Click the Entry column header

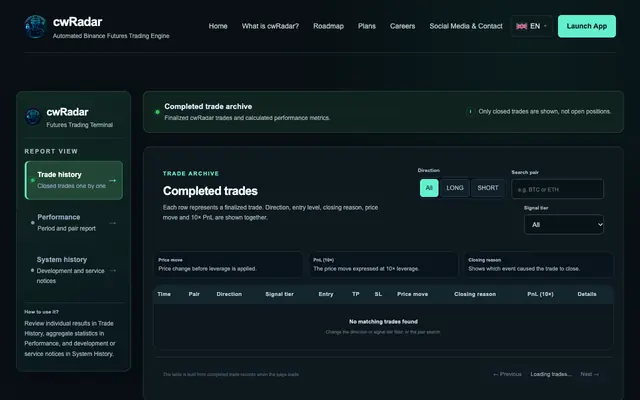[326, 294]
